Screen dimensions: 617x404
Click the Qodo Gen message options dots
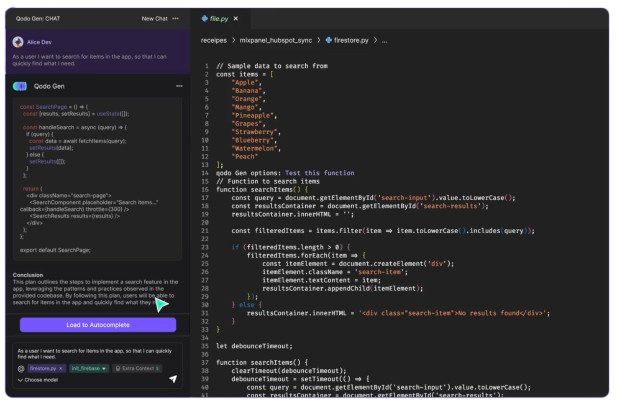click(178, 86)
